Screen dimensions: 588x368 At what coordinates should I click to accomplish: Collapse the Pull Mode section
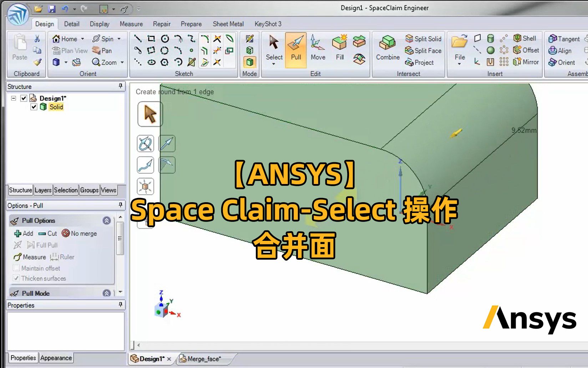click(x=107, y=293)
